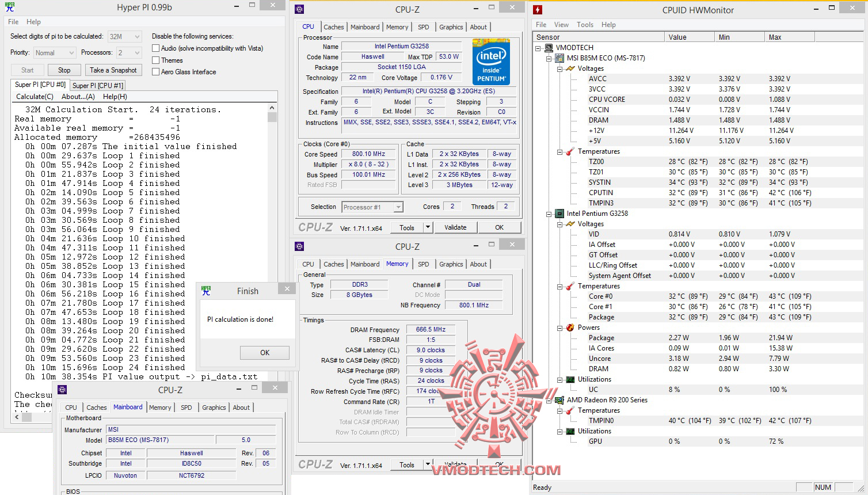Click the Sensor column header in HWMonitor
868x495 pixels.
click(599, 37)
